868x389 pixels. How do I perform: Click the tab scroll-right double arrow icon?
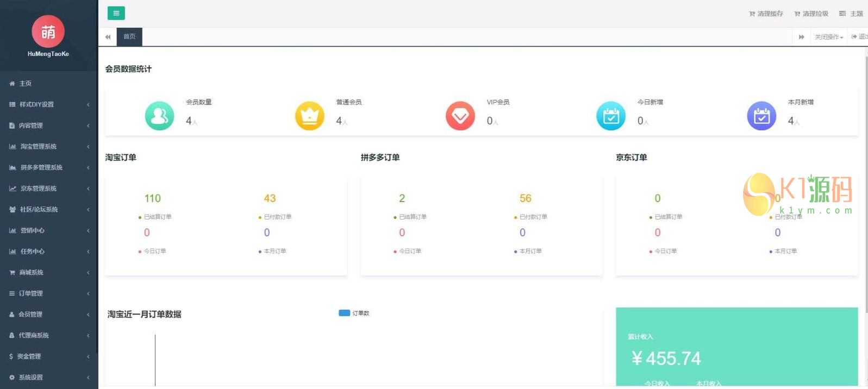click(801, 37)
